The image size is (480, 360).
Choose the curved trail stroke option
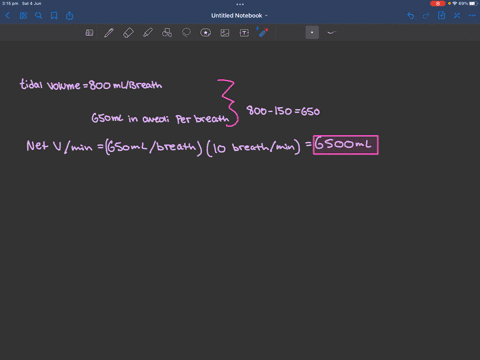click(331, 33)
